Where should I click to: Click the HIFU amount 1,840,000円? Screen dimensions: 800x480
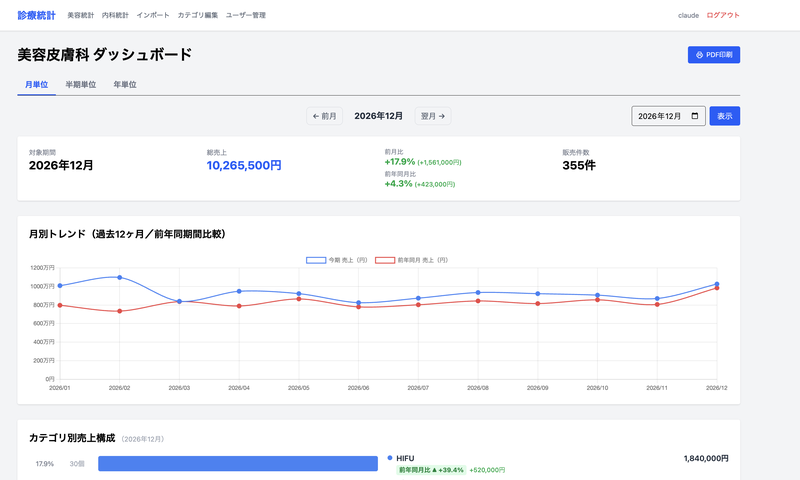pyautogui.click(x=706, y=458)
